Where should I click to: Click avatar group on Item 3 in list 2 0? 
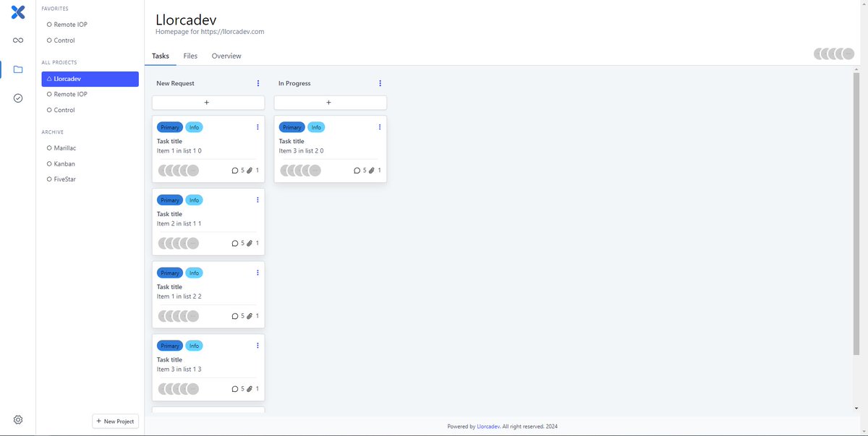[301, 171]
